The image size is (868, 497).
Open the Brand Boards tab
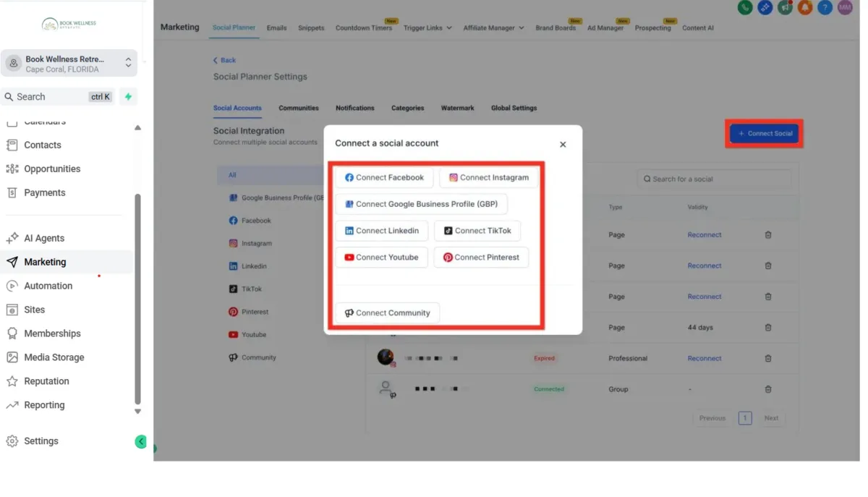click(x=556, y=27)
